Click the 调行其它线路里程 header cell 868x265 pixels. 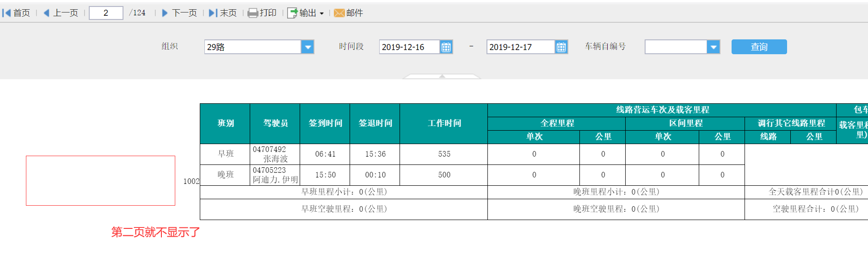[x=791, y=124]
